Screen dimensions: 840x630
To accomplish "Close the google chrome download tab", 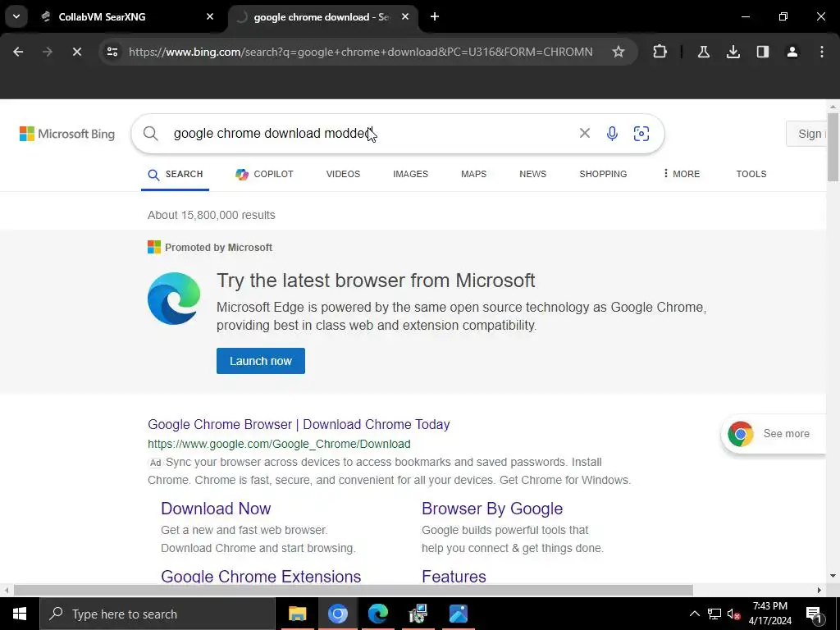I will tap(405, 16).
